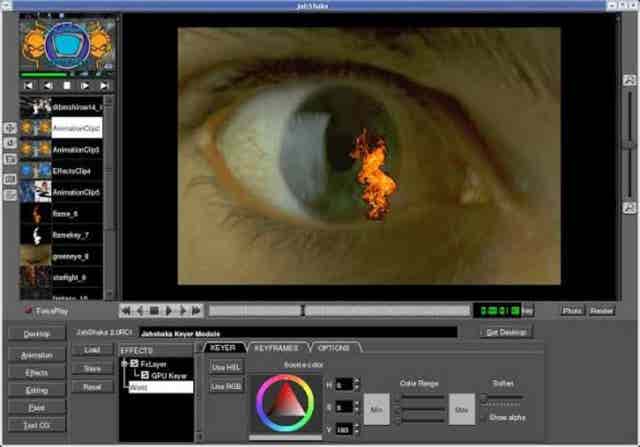The width and height of the screenshot is (640, 447).
Task: Click the Get Desktop button
Action: tap(506, 332)
